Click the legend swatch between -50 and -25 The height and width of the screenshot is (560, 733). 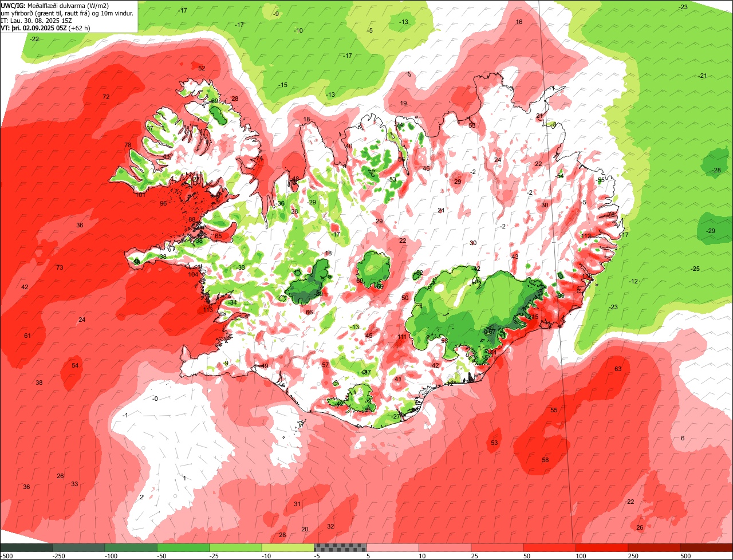pyautogui.click(x=183, y=547)
